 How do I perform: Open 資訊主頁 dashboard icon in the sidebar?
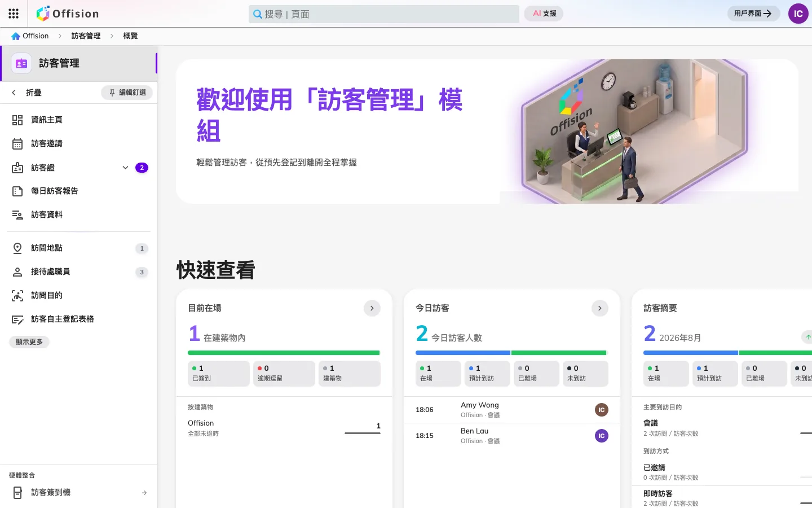point(17,120)
